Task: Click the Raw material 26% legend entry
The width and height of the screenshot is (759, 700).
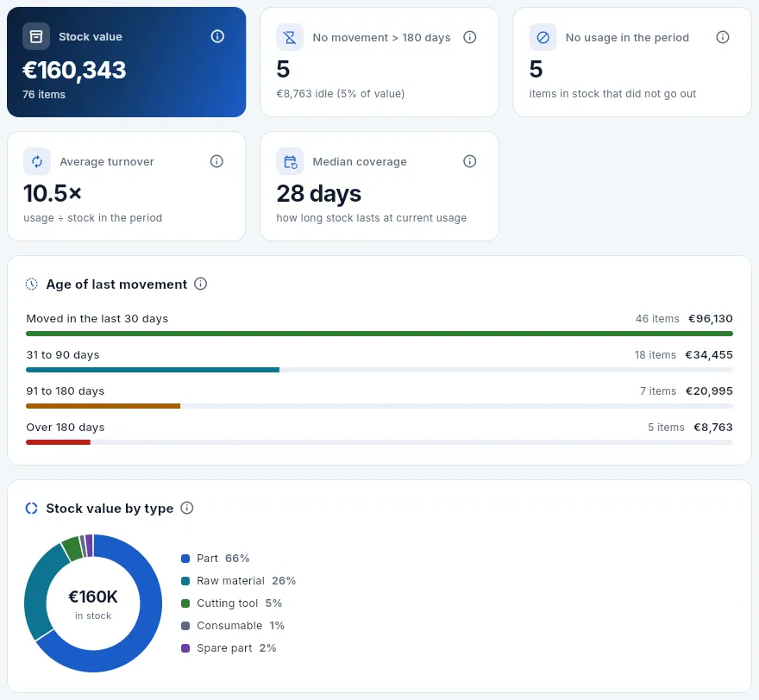Action: 239,581
